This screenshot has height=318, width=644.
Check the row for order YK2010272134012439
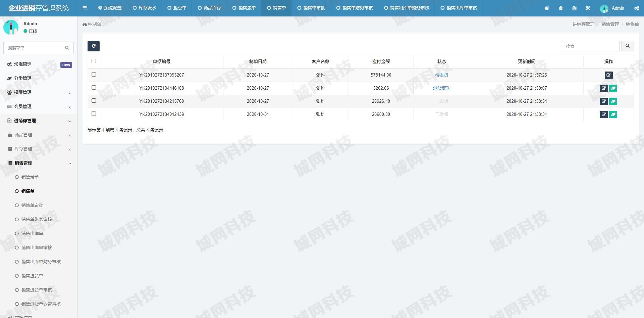94,114
